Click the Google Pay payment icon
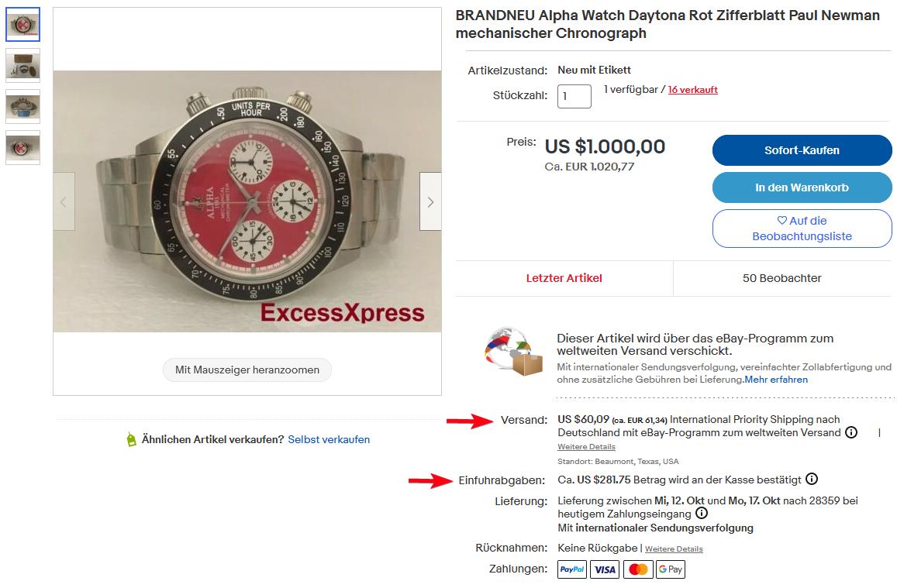Viewport: 897px width, 588px height. (671, 569)
